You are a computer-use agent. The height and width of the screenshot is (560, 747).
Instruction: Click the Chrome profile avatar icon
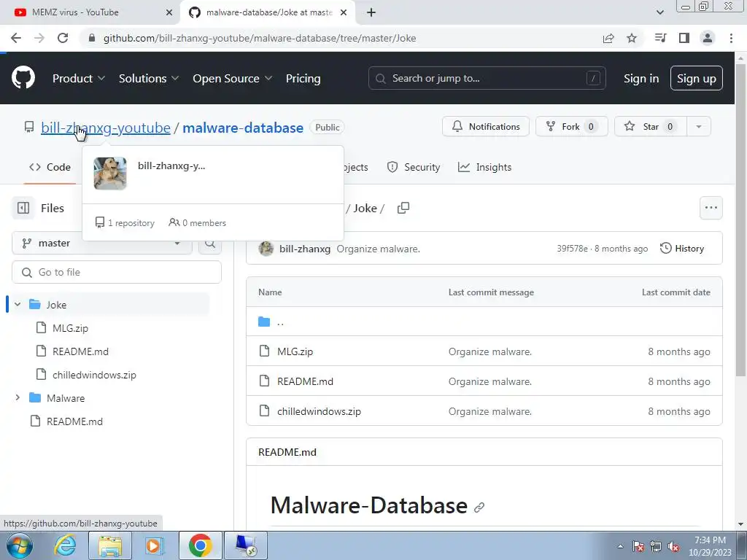[708, 38]
